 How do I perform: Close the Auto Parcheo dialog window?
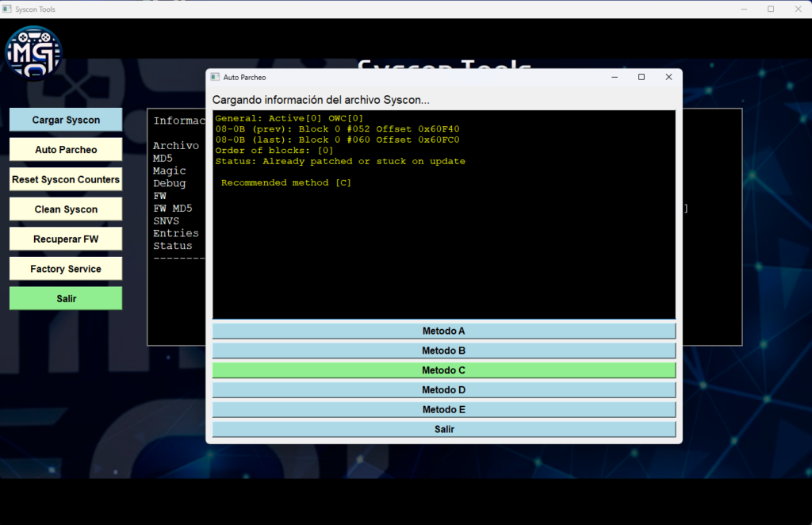click(x=668, y=77)
